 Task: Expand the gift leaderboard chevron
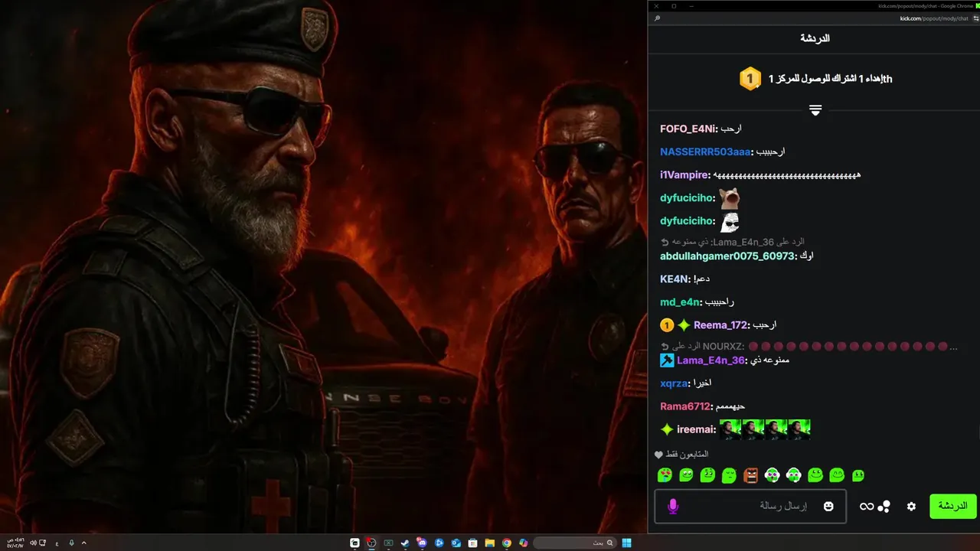815,110
